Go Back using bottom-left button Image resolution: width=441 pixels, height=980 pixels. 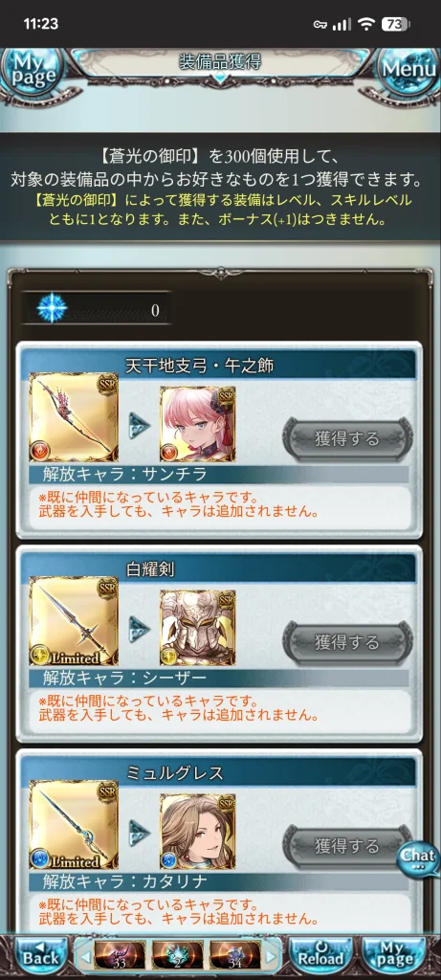(x=40, y=956)
